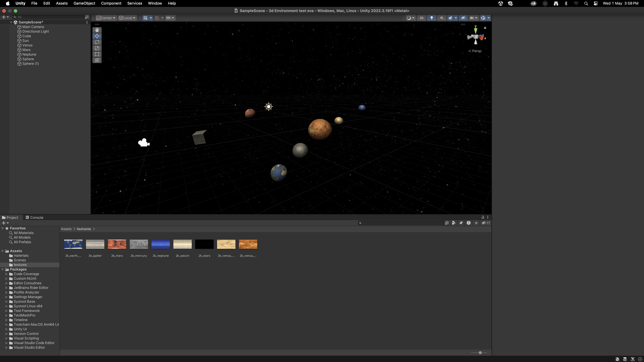Select the Rotate tool
The height and width of the screenshot is (362, 644).
97,42
